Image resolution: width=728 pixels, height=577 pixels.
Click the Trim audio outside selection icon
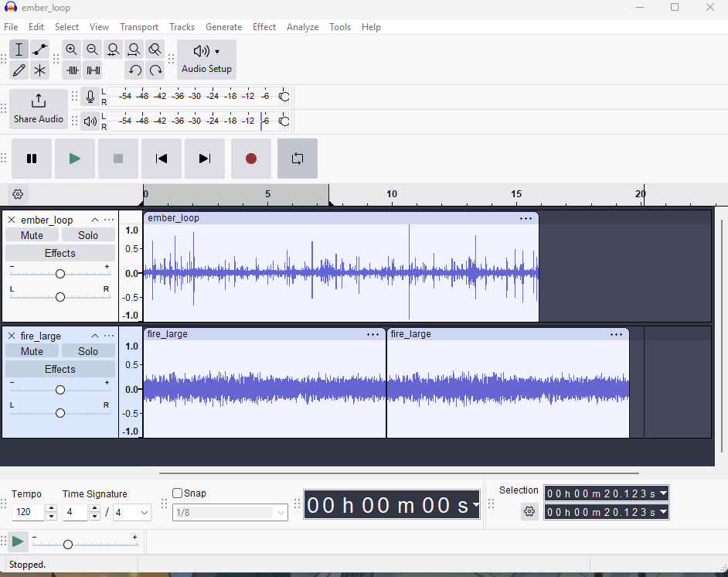pos(73,70)
